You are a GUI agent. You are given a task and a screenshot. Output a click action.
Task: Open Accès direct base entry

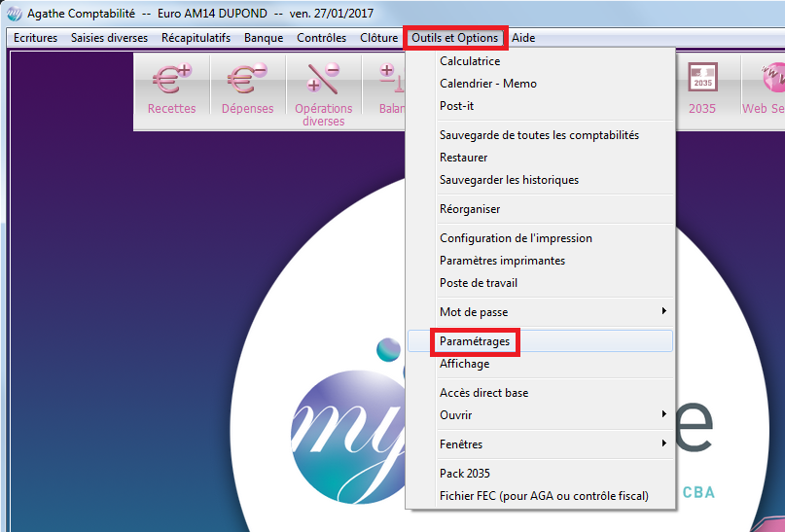[540, 393]
